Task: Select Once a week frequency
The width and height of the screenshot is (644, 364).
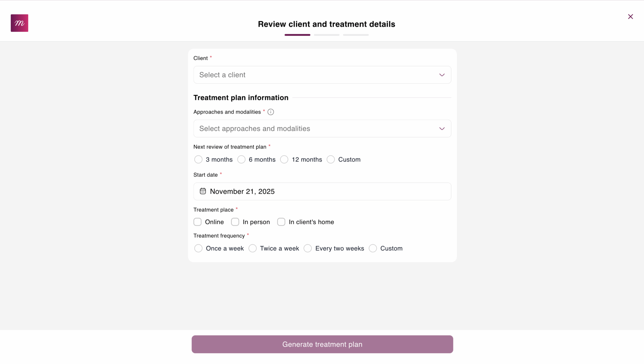Action: tap(198, 248)
